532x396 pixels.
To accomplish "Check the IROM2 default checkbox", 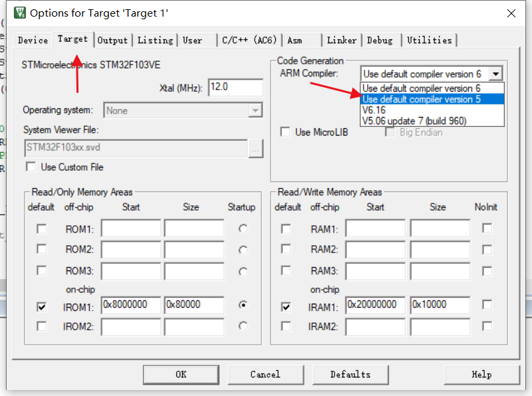I will pos(42,326).
